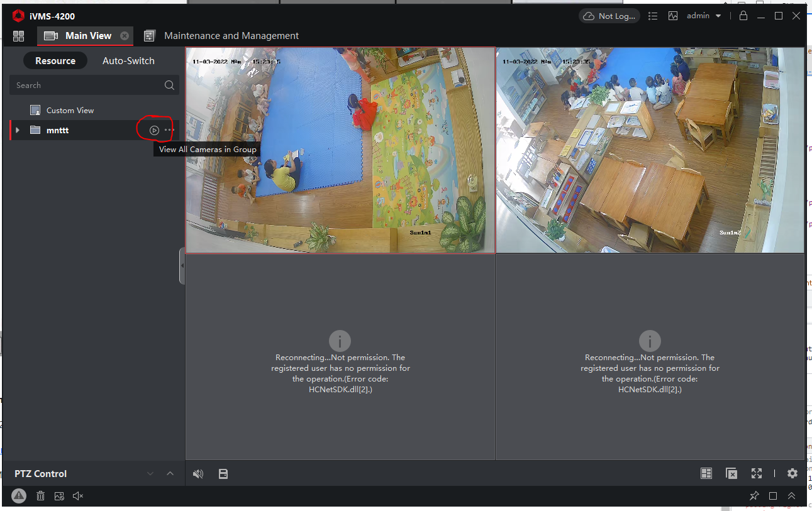Toggle alarm sound mute icon
The height and width of the screenshot is (511, 812).
[x=78, y=496]
